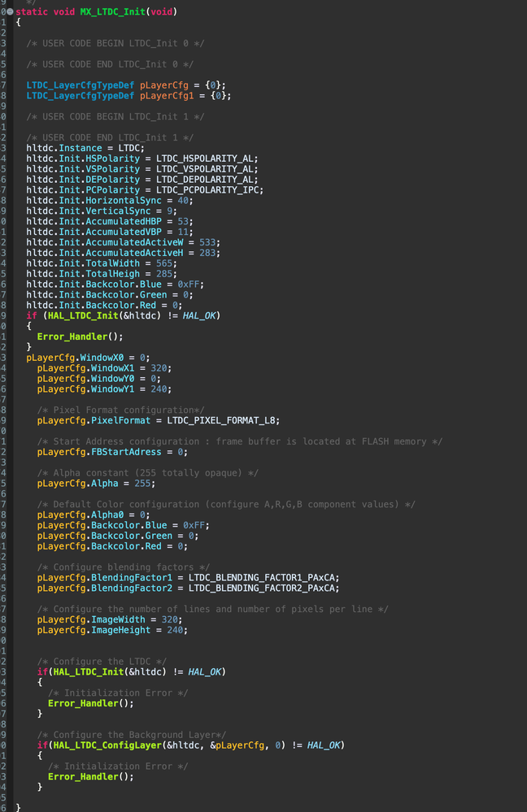The height and width of the screenshot is (812, 527).
Task: Click LTDC_BLENDING_FACTOR2_PAxCA constant
Action: pyautogui.click(x=263, y=588)
